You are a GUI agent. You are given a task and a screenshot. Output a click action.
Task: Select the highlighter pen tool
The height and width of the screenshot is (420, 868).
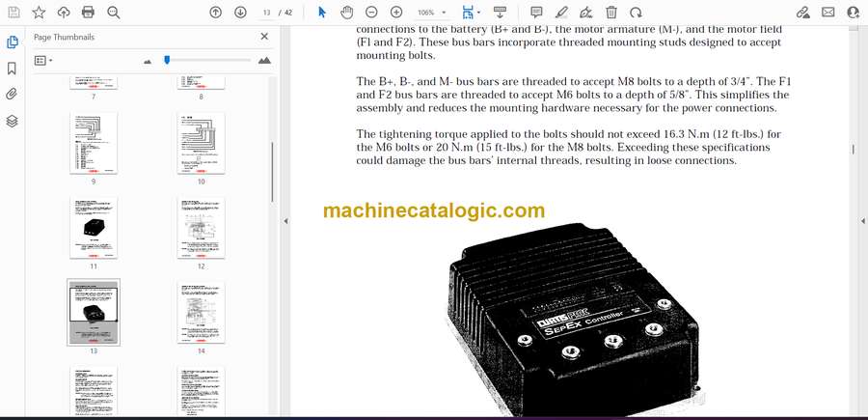tap(561, 13)
